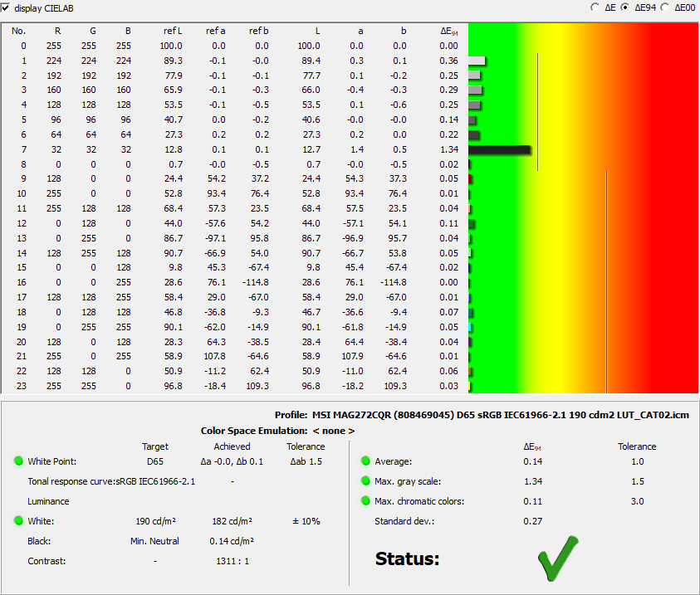700x595 pixels.
Task: Click the long black bar for patch 7
Action: click(x=500, y=150)
